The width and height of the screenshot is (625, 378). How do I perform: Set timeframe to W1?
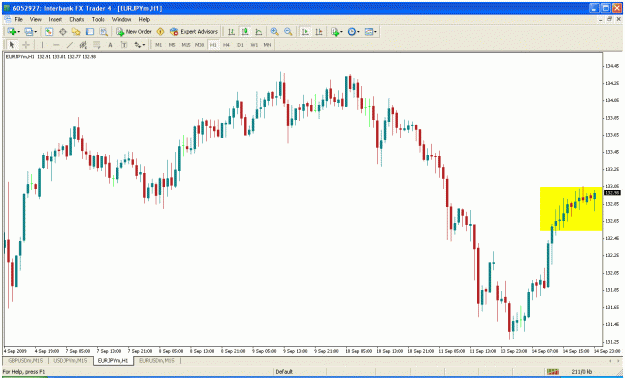tap(254, 45)
